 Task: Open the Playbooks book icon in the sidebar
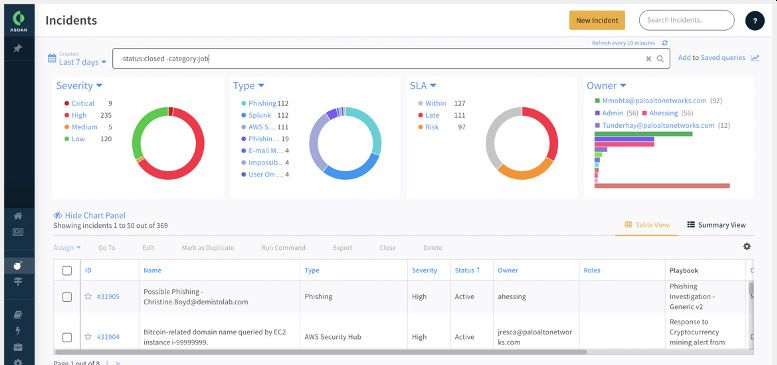click(18, 315)
